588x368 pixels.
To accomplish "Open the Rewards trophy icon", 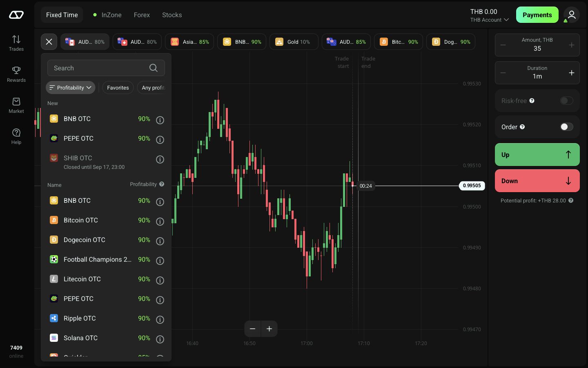I will 16,70.
